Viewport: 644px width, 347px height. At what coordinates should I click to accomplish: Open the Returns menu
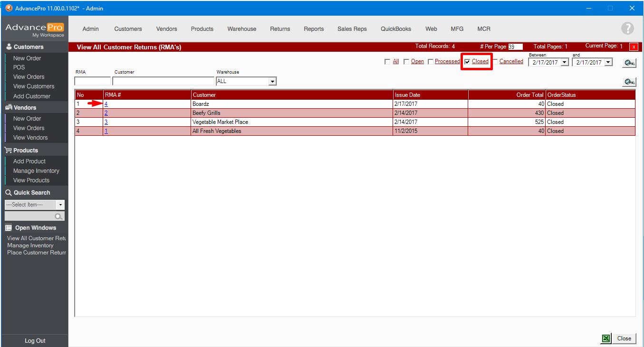click(280, 29)
